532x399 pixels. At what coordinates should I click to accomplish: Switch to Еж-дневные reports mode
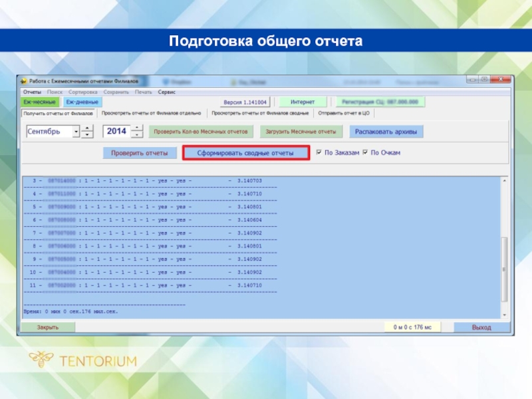[82, 102]
